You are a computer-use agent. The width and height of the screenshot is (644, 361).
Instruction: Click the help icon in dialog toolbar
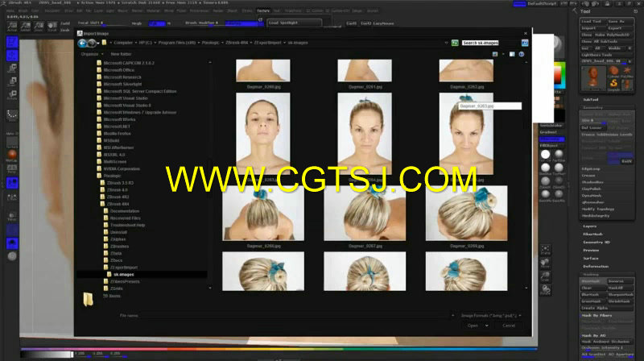[521, 54]
